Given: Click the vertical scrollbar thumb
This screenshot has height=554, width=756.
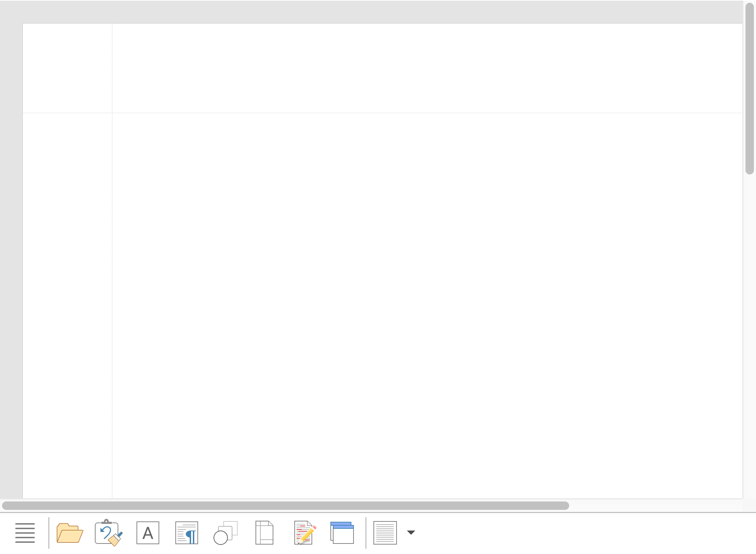Looking at the screenshot, I should point(749,88).
